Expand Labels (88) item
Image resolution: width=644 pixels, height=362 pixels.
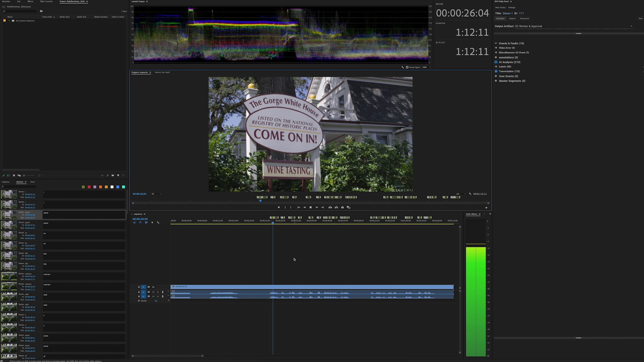click(496, 67)
